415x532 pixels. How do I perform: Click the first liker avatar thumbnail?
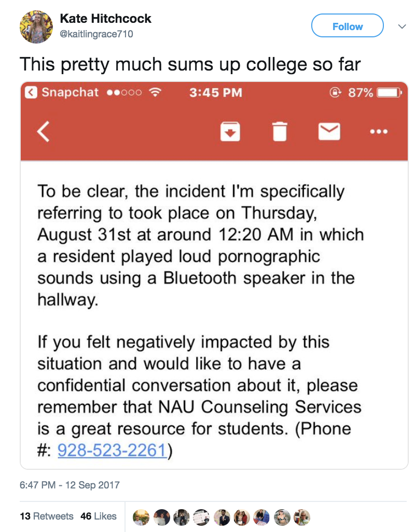point(141,517)
